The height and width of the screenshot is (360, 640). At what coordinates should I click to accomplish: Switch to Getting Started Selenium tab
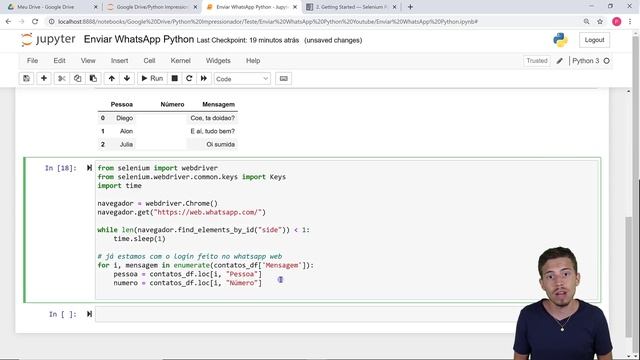(350, 7)
